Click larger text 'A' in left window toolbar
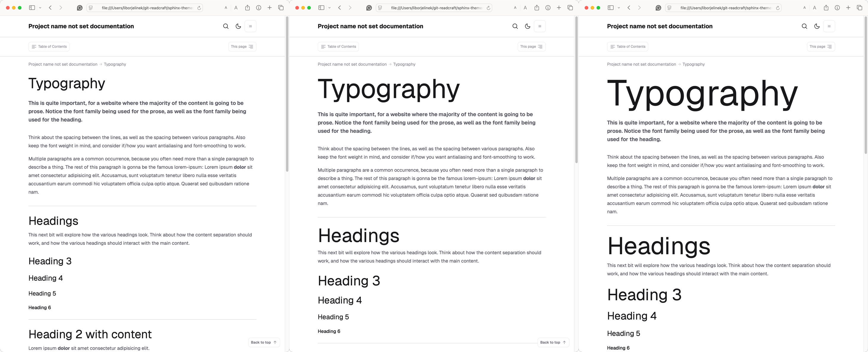 (x=236, y=8)
